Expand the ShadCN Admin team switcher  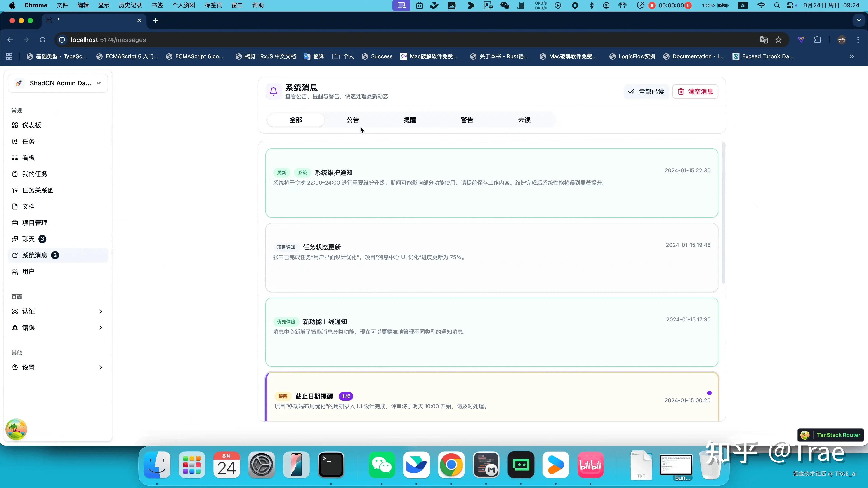click(x=58, y=83)
